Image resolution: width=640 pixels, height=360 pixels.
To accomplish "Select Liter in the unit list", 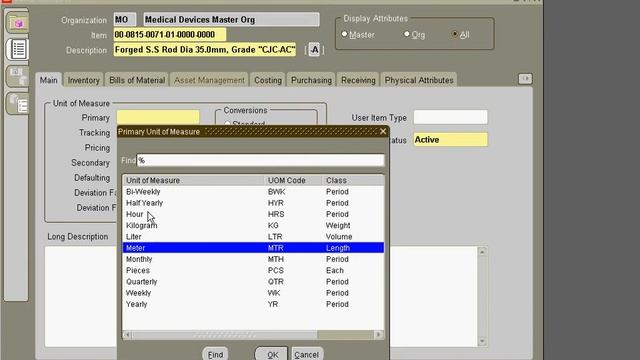I will pos(253,237).
